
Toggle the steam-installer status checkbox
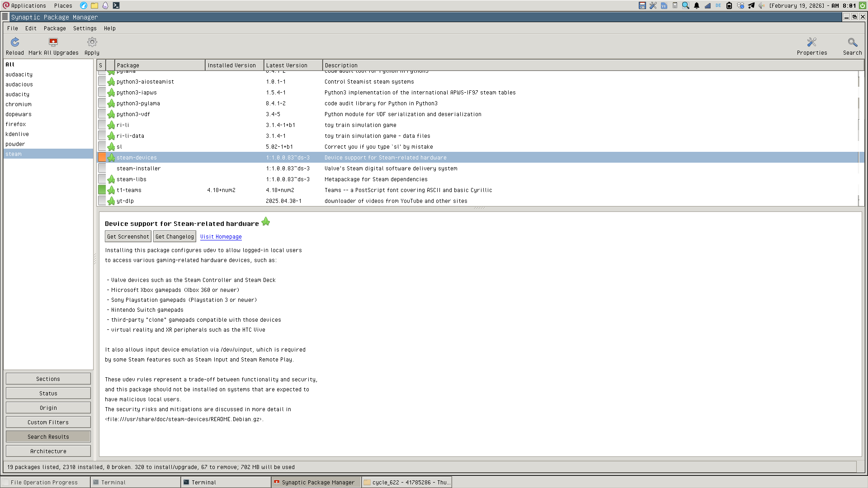pos(102,169)
